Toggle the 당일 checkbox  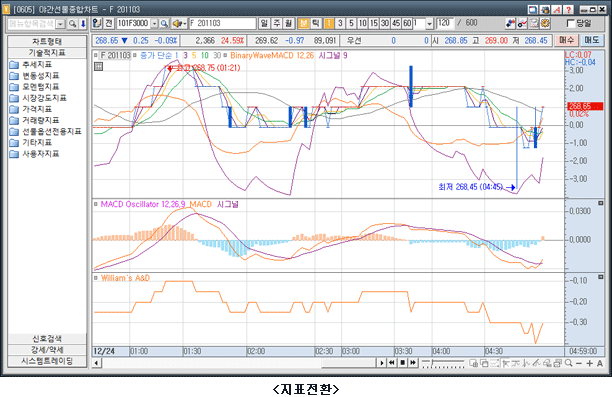click(x=570, y=23)
